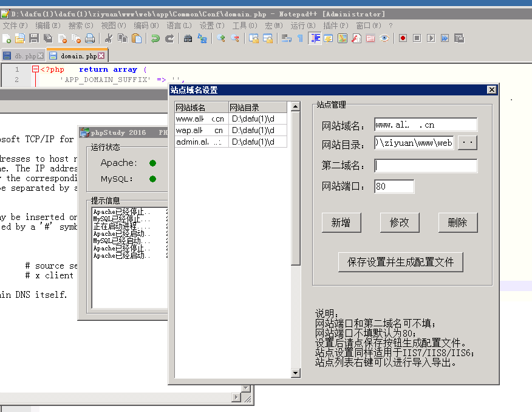Click the 新增 button

[341, 222]
